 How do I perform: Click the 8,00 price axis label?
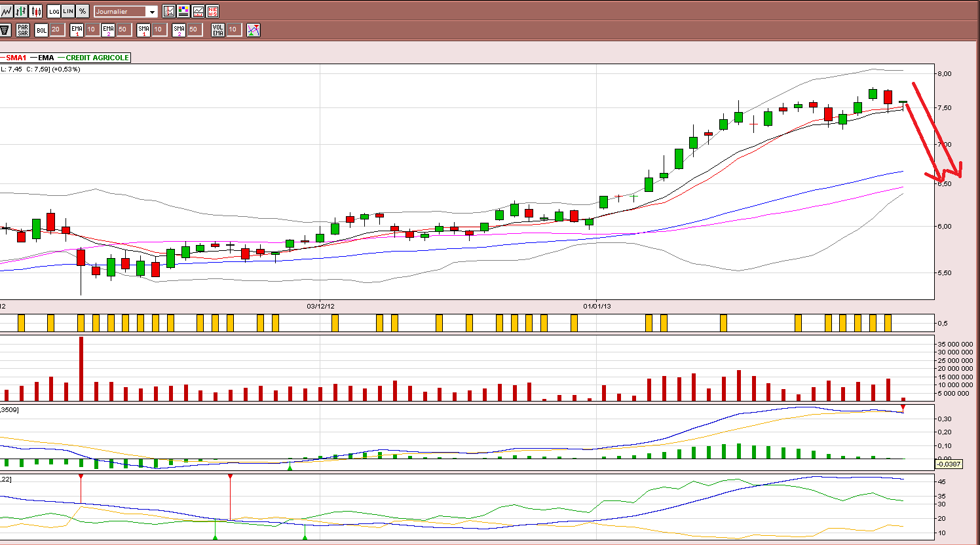(x=944, y=73)
